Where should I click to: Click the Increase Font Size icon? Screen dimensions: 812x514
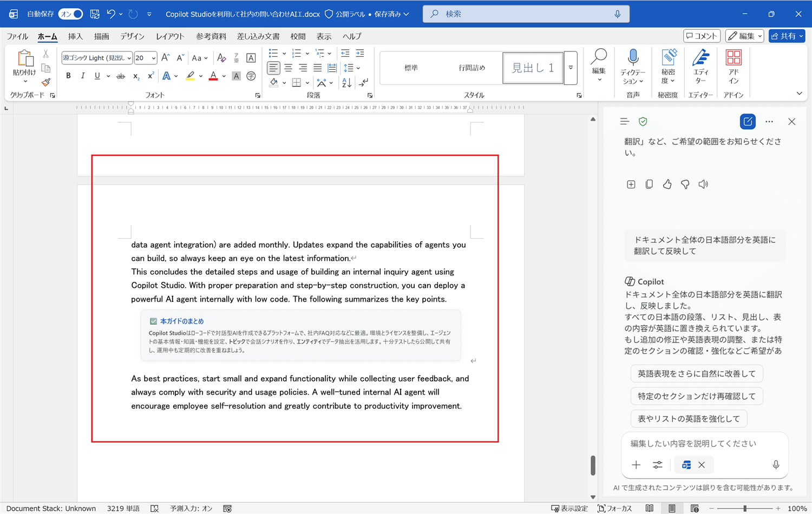coord(166,58)
